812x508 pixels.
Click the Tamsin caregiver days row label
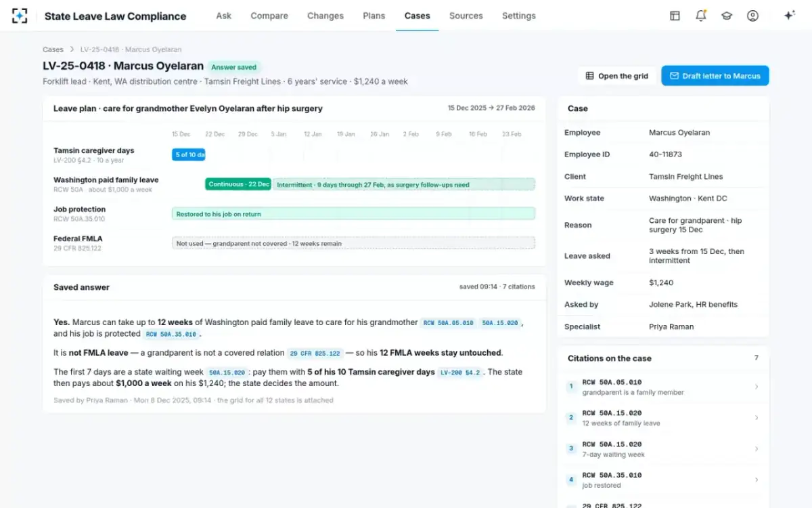(94, 150)
